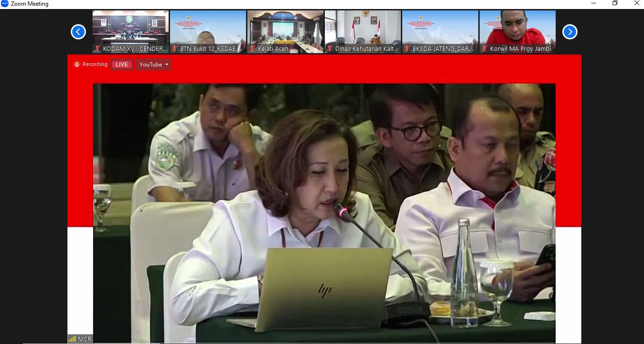Show next participants with right arrow
The width and height of the screenshot is (644, 344).
click(x=569, y=32)
